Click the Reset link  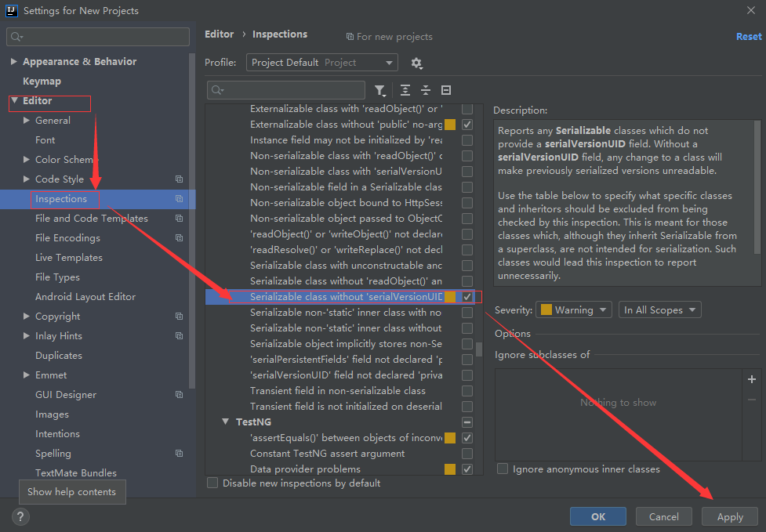(x=748, y=36)
